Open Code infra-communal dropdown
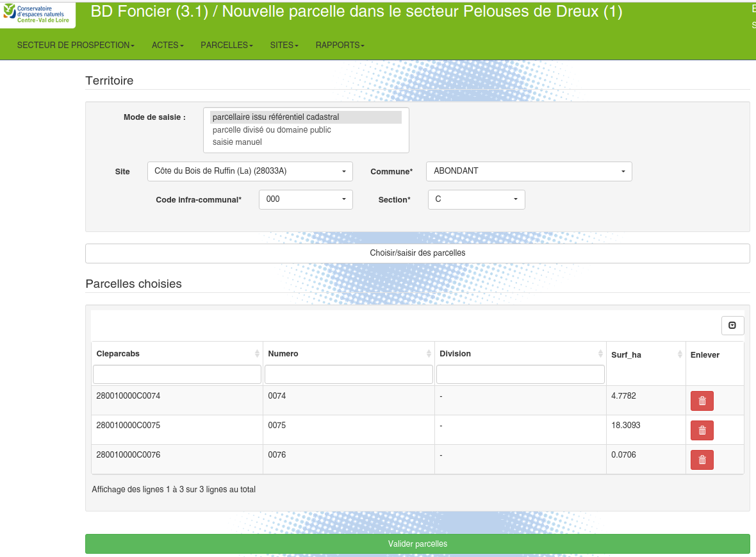This screenshot has width=756, height=557. [306, 199]
